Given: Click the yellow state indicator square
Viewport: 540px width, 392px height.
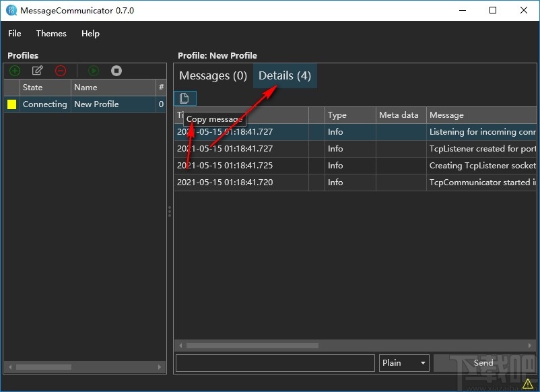Looking at the screenshot, I should click(11, 104).
